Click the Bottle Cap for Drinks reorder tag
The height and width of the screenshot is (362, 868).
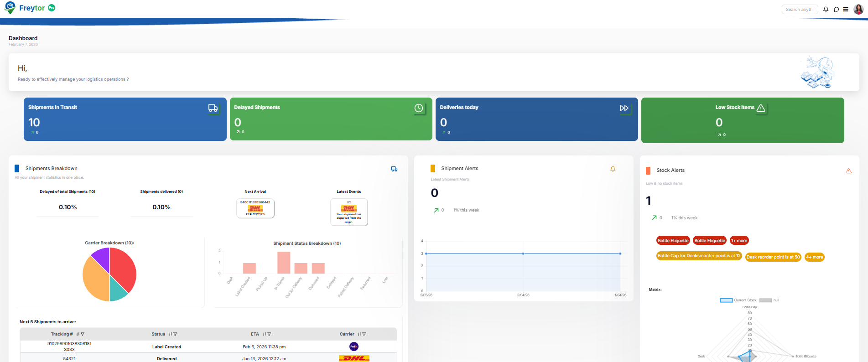(699, 256)
